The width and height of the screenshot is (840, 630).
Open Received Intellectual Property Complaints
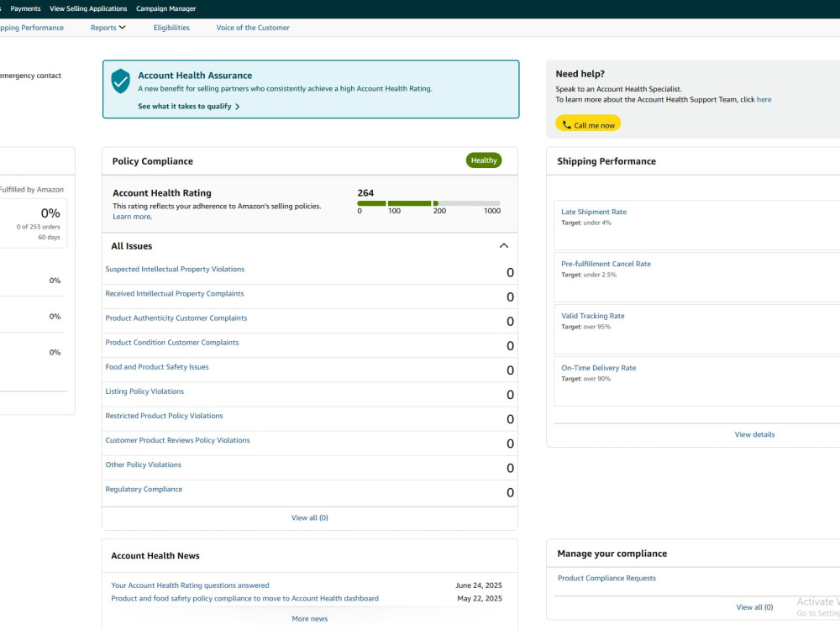[175, 293]
